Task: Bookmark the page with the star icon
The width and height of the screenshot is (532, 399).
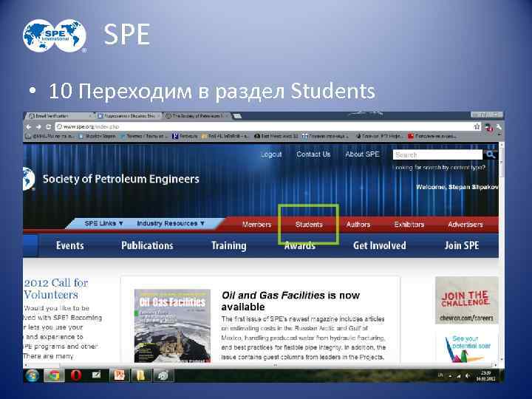Action: click(x=477, y=127)
